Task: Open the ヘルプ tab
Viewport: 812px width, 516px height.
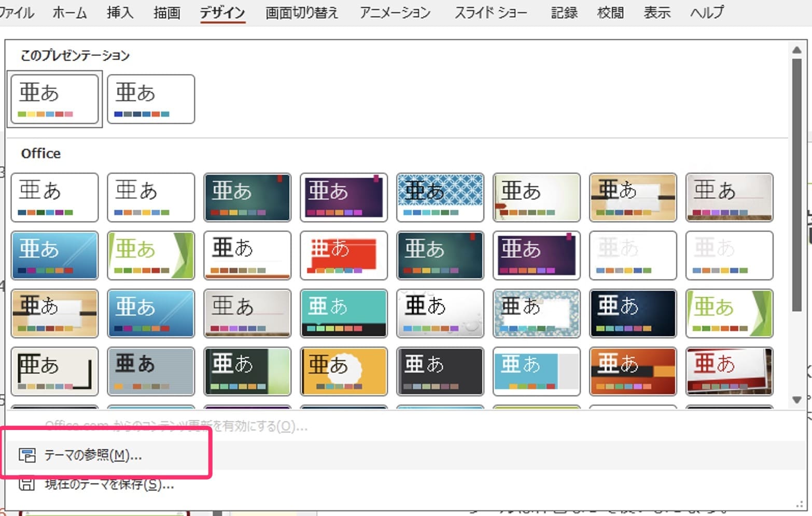Action: (706, 12)
